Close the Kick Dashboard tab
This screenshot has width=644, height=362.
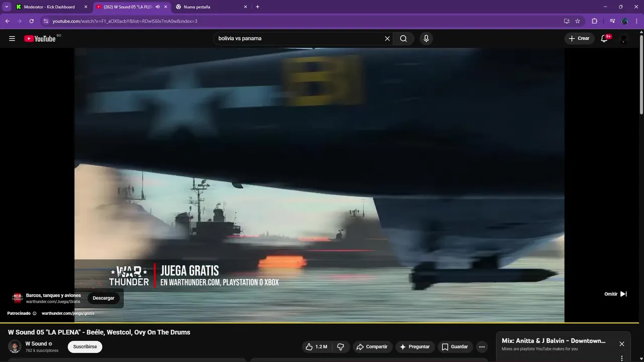[86, 7]
